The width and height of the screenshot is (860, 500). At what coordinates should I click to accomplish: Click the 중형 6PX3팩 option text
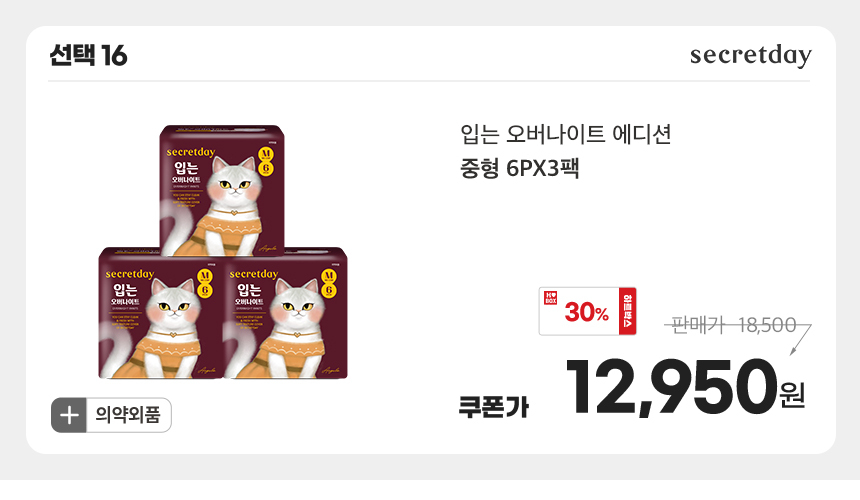pos(519,168)
